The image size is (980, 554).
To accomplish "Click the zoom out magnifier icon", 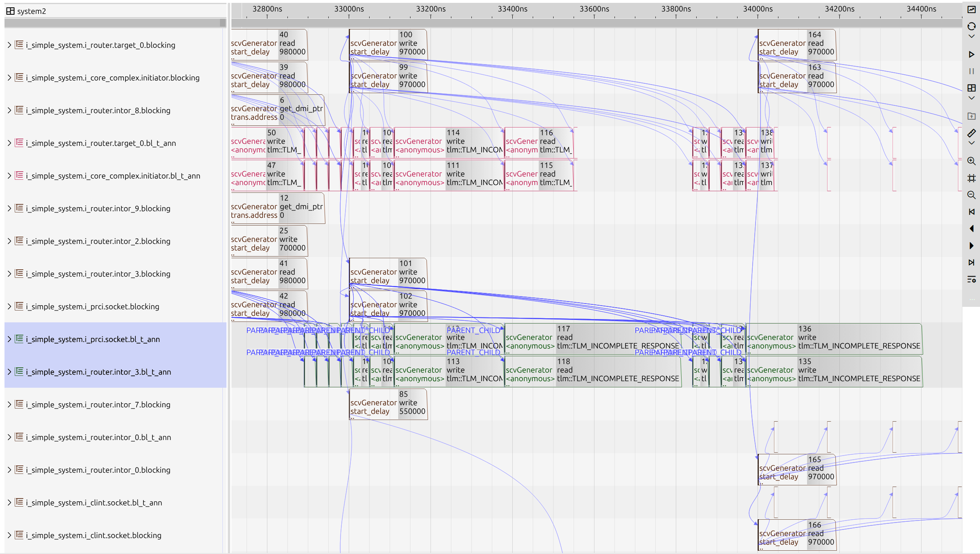I will [971, 195].
